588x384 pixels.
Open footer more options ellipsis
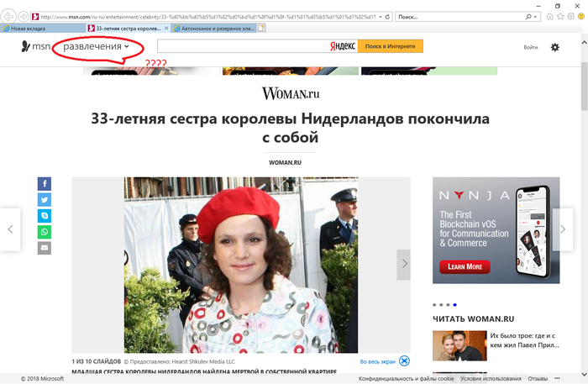point(557,378)
